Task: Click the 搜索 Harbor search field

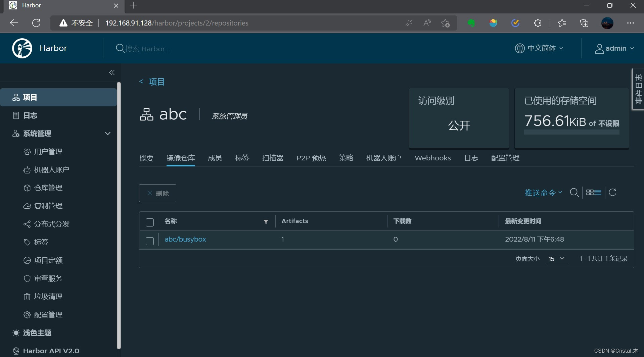Action: (148, 49)
